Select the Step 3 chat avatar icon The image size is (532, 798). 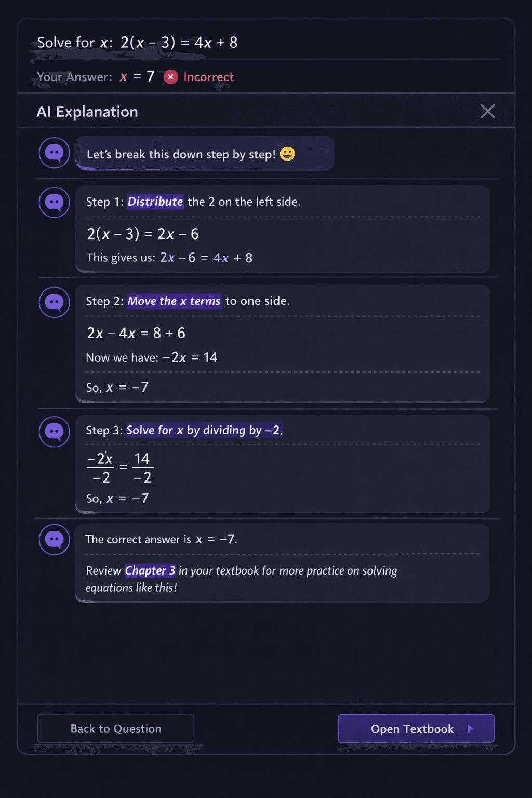pos(54,432)
